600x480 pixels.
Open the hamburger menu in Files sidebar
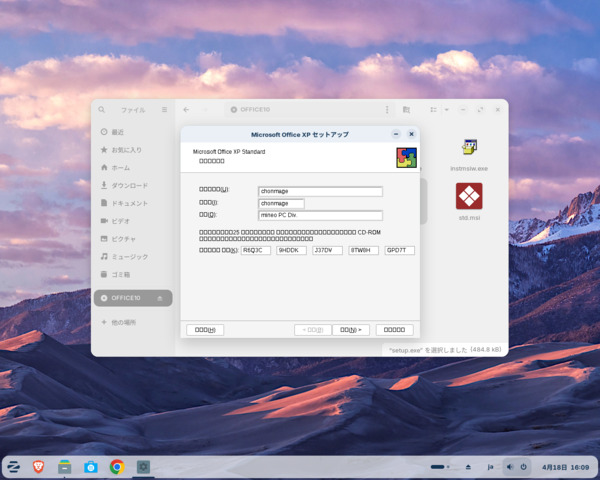[x=165, y=110]
